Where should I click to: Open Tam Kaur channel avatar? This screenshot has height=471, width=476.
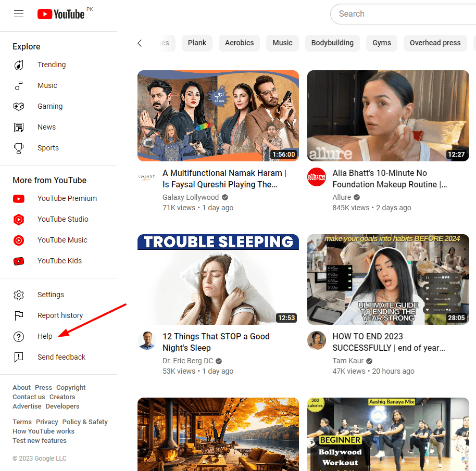point(316,340)
